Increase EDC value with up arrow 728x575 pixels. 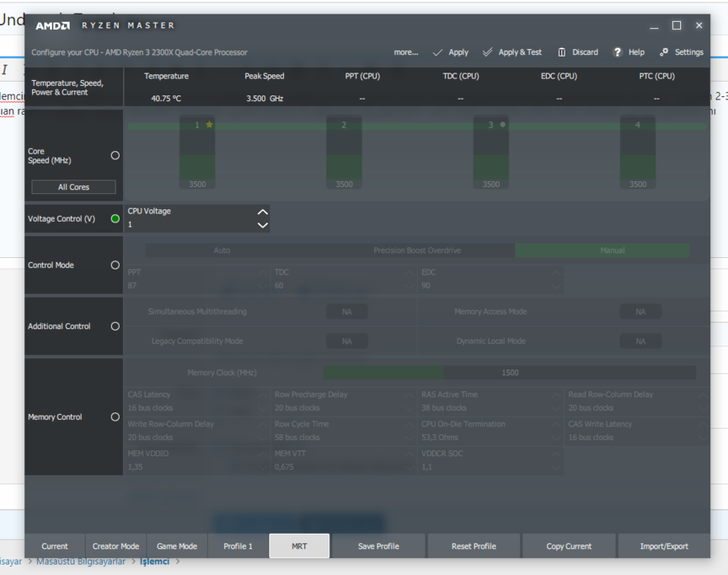click(556, 273)
